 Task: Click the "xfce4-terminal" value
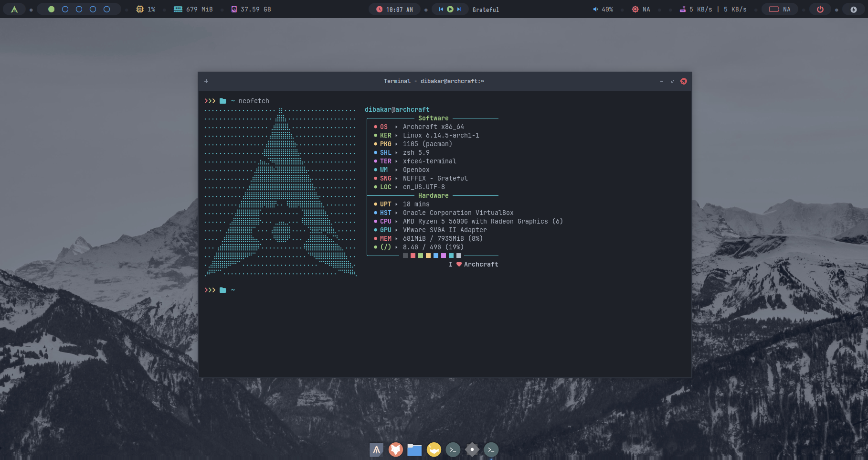coord(430,161)
